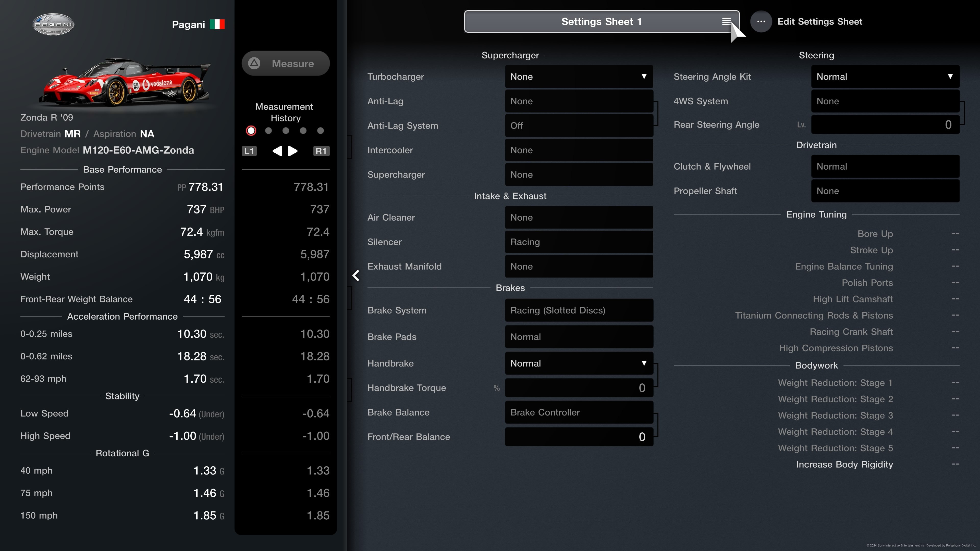
Task: Open the Settings Sheet 1 list menu icon
Action: (x=726, y=22)
